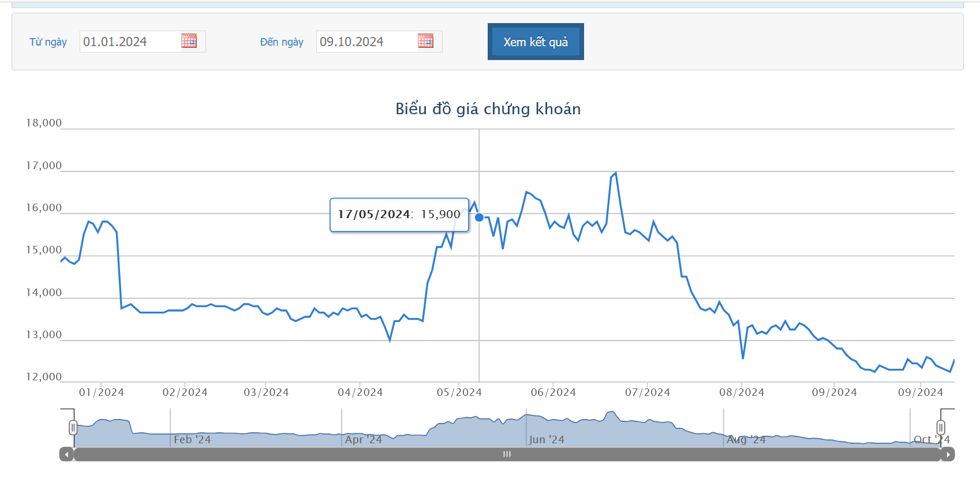The height and width of the screenshot is (479, 980).
Task: Click the Apr '24 marker in navigator
Action: click(x=364, y=440)
